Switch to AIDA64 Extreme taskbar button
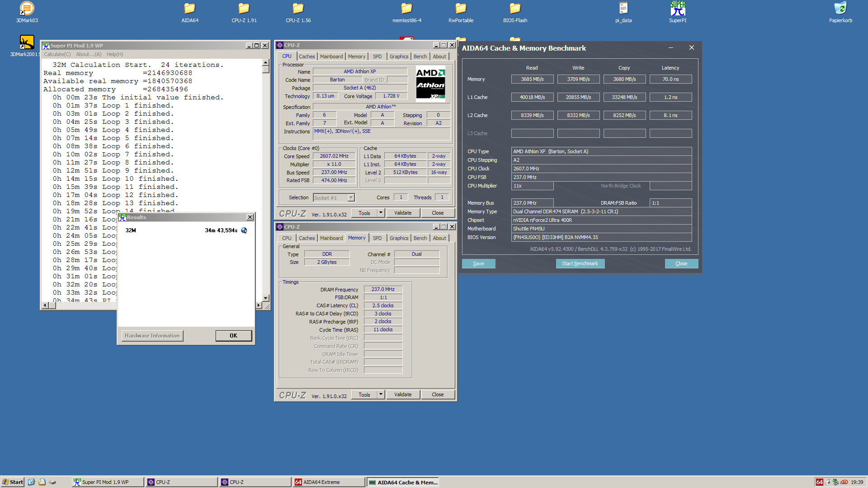 click(329, 482)
